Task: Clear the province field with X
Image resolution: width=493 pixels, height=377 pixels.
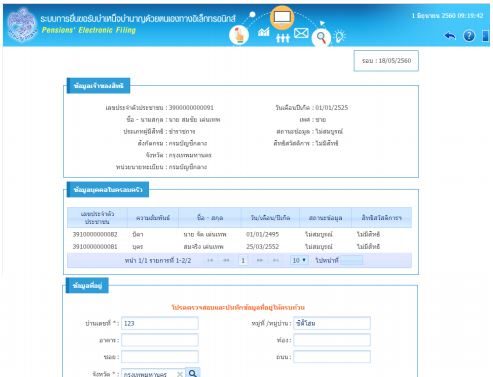Action: click(x=180, y=374)
